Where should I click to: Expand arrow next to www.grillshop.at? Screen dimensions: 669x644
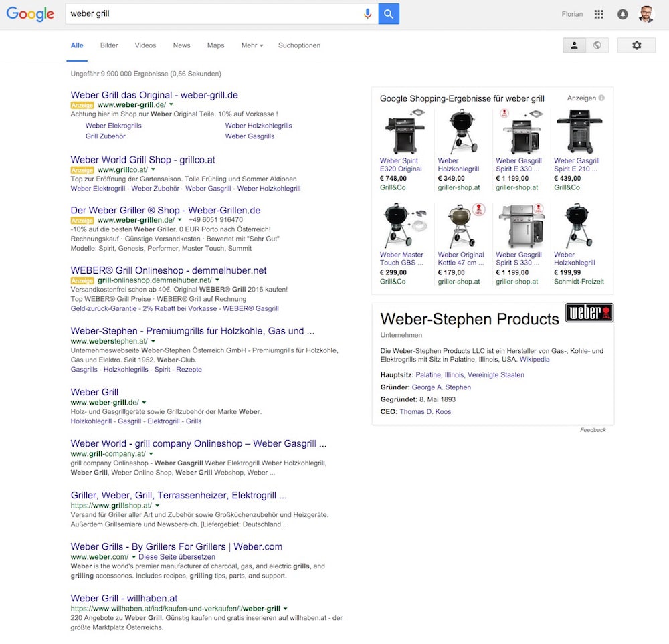pos(157,506)
